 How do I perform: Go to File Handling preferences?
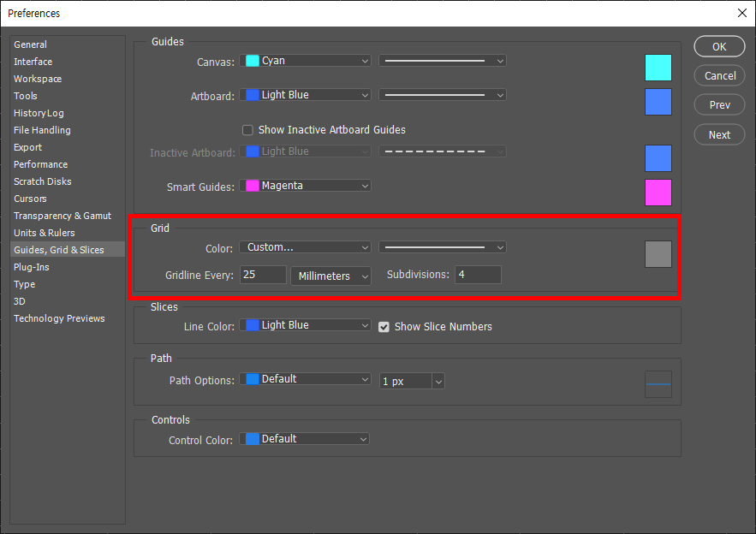[42, 130]
